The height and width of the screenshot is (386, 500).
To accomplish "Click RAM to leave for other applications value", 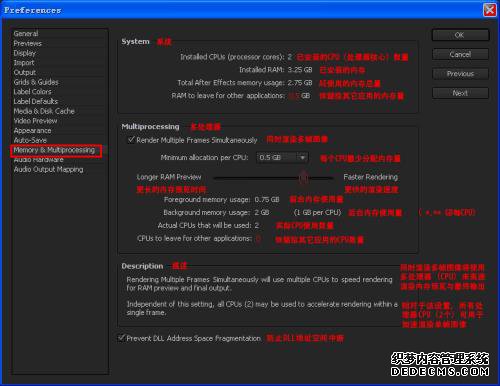I will 294,96.
